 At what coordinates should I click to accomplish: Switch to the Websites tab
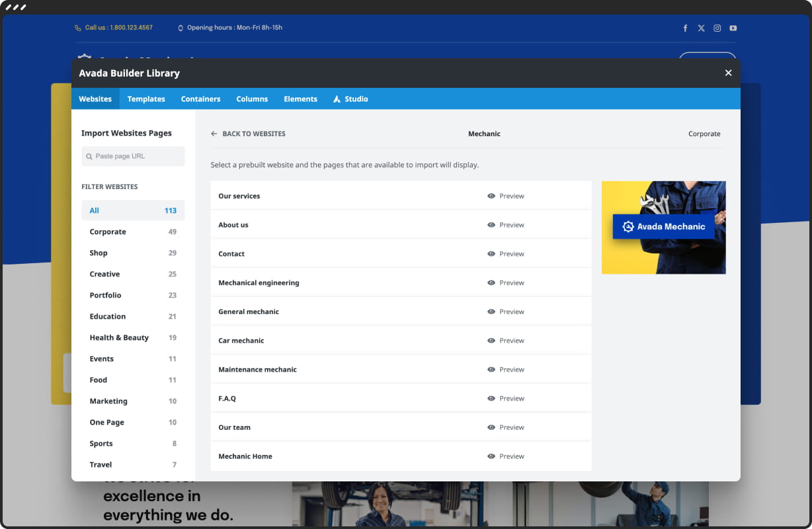pos(95,99)
